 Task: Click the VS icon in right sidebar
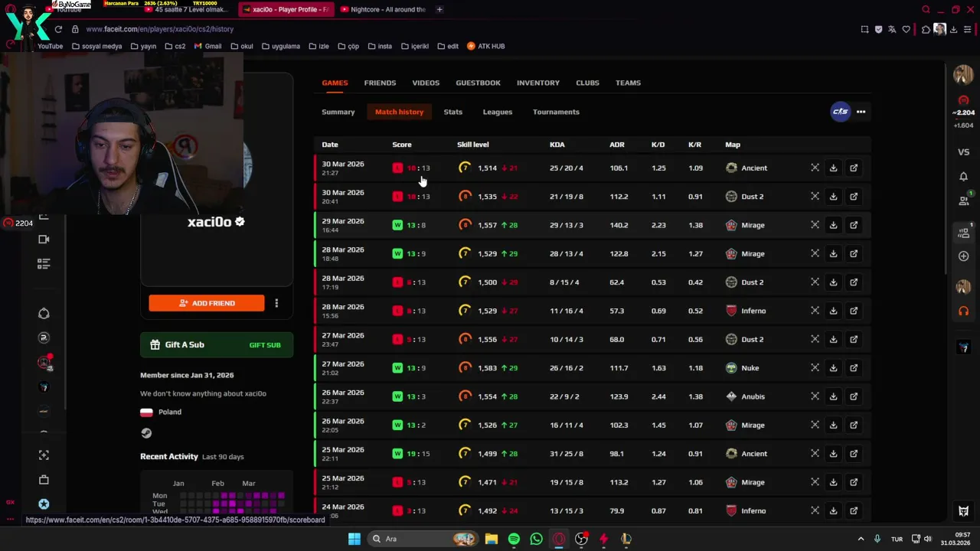(963, 152)
